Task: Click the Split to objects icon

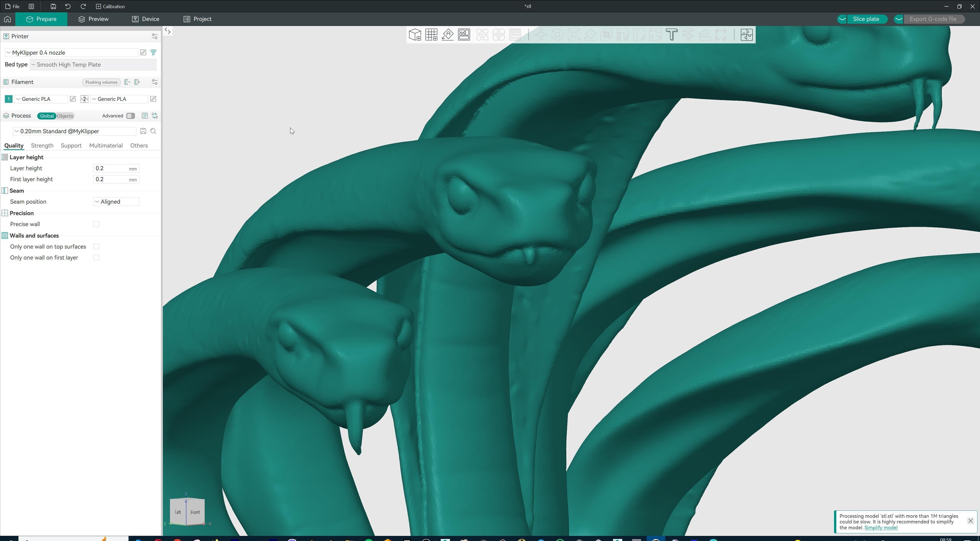Action: click(x=482, y=35)
